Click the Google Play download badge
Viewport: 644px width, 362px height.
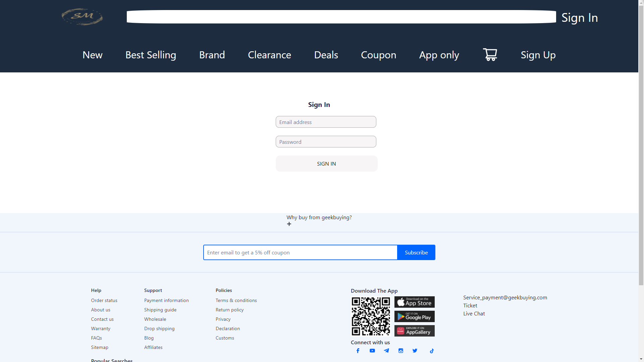tap(415, 316)
